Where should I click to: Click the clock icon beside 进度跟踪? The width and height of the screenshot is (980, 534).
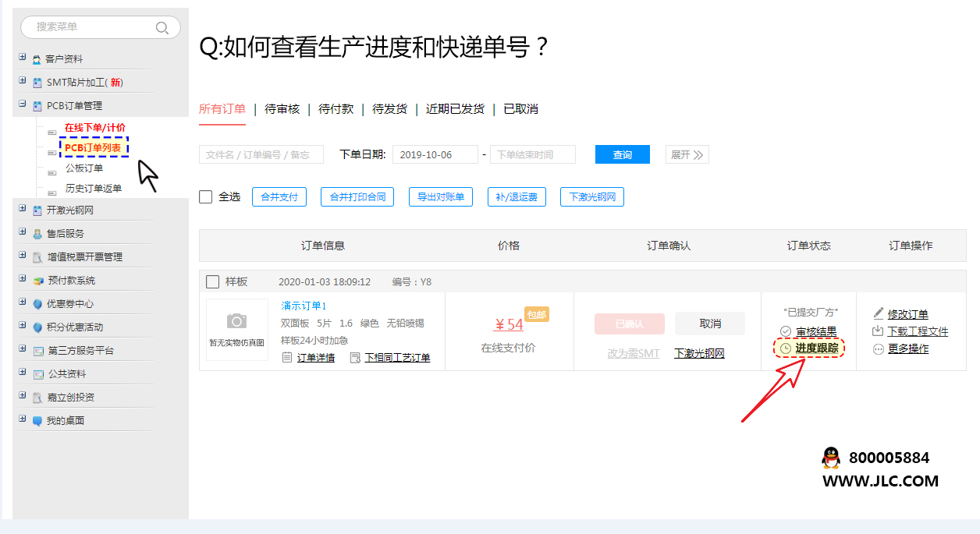pyautogui.click(x=786, y=348)
